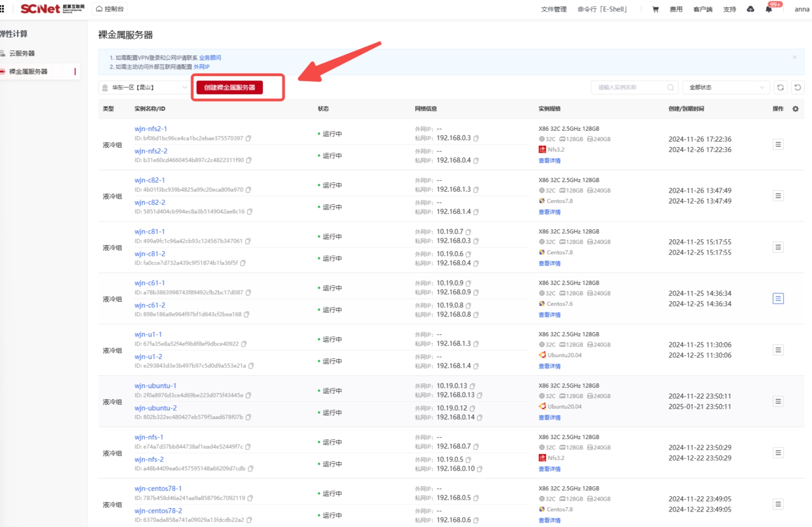Click 创建裸金属服务器 button

pyautogui.click(x=230, y=87)
